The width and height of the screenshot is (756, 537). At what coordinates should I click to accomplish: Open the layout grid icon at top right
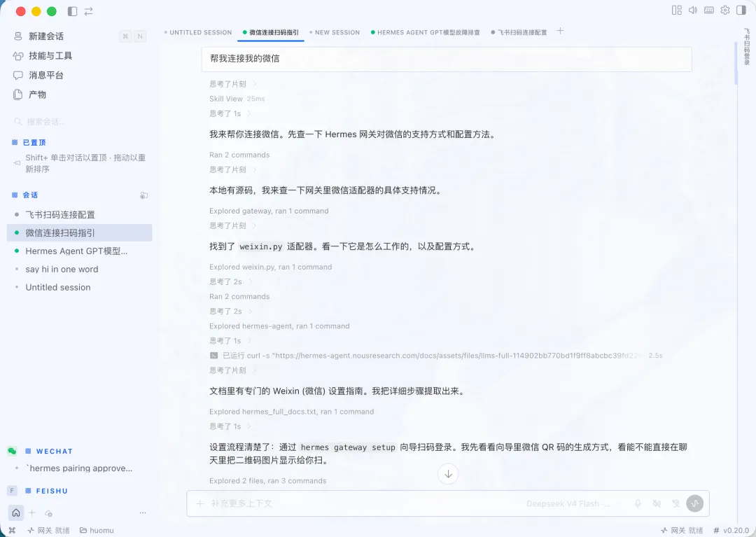(676, 10)
